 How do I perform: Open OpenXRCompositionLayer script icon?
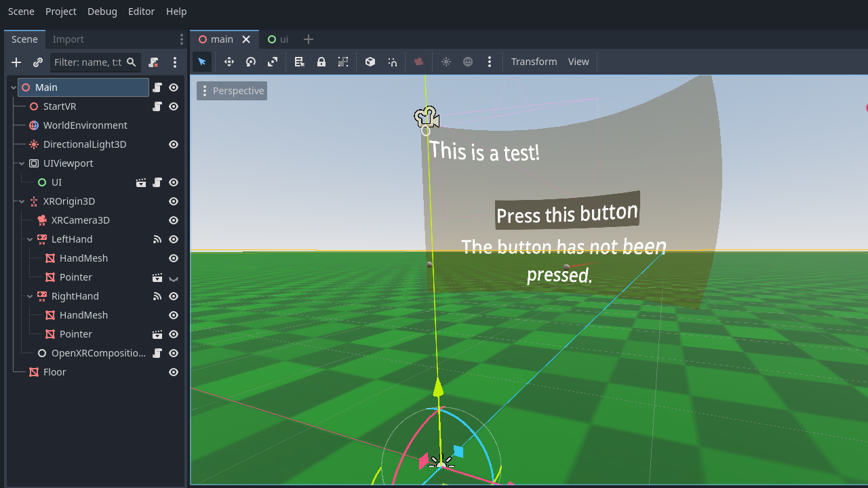[157, 353]
